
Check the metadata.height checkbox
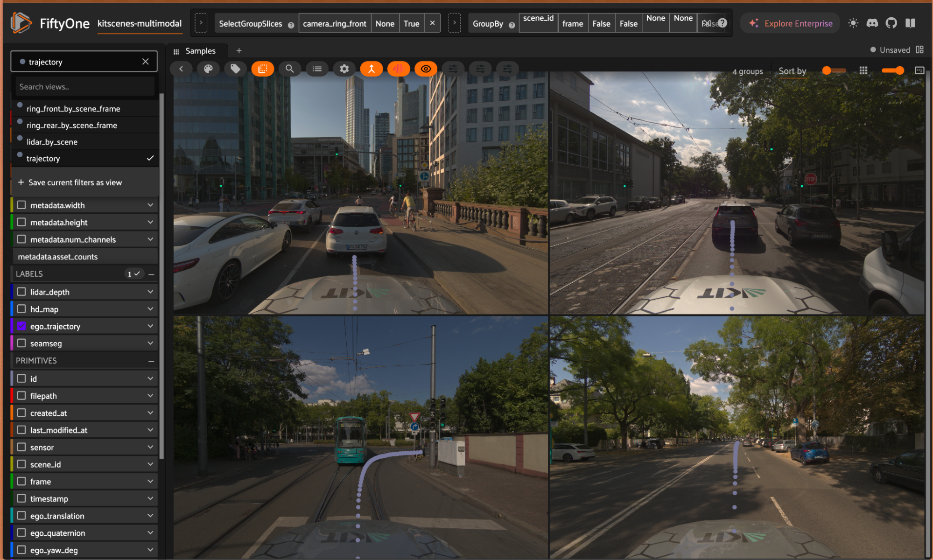pos(21,222)
